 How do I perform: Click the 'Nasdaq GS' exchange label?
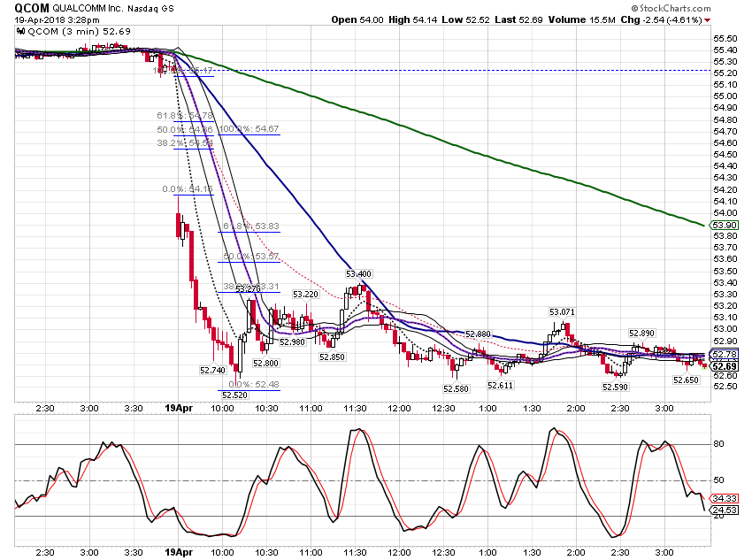(x=150, y=9)
